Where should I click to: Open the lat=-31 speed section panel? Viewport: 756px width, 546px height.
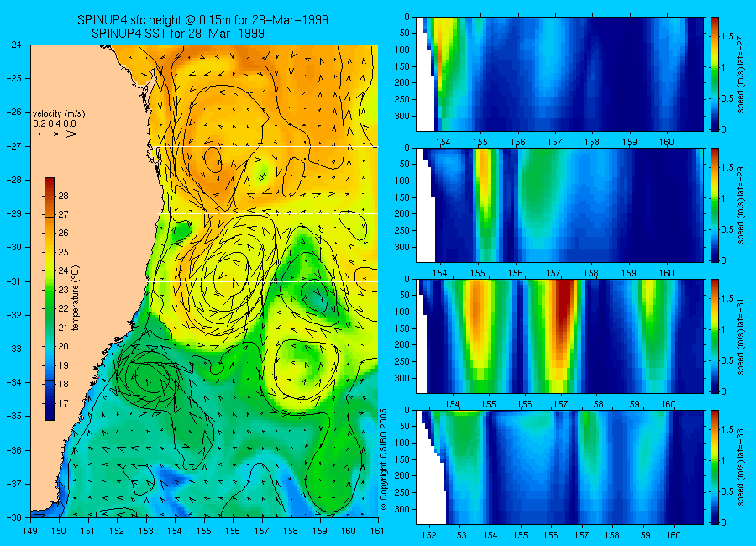point(559,336)
